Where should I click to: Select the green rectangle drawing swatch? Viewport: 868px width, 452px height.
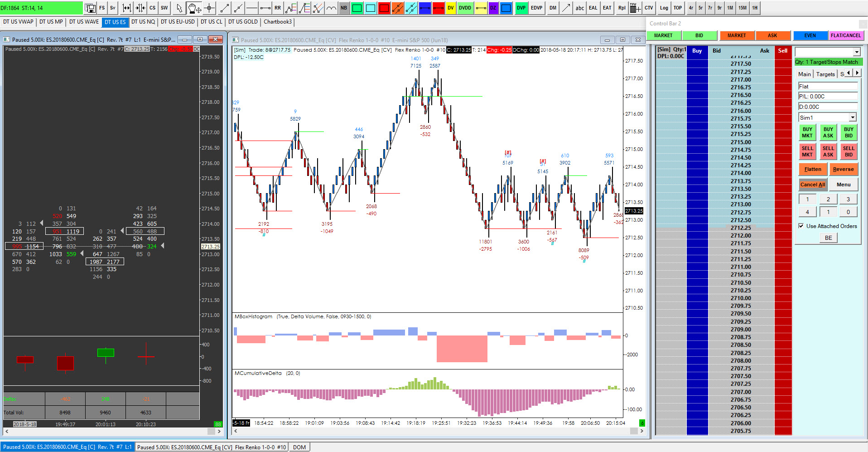(x=357, y=8)
